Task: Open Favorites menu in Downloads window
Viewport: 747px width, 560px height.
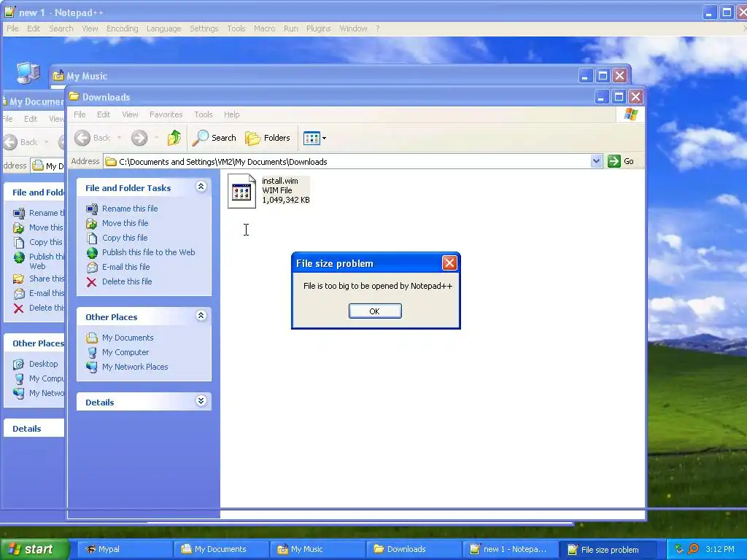Action: pyautogui.click(x=166, y=114)
